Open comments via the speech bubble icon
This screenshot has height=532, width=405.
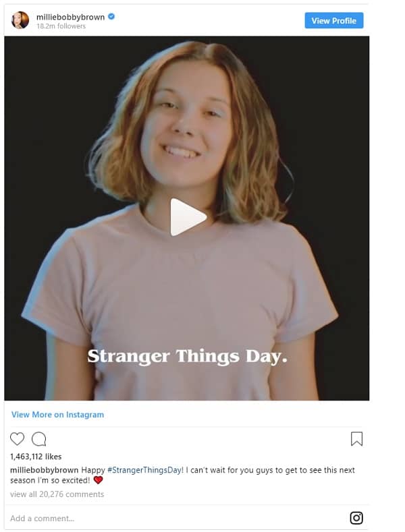point(38,439)
